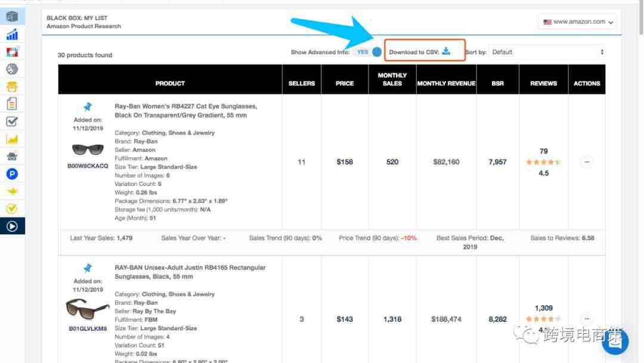Image resolution: width=644 pixels, height=363 pixels.
Task: Open the box icon in sidebar
Action: click(12, 17)
